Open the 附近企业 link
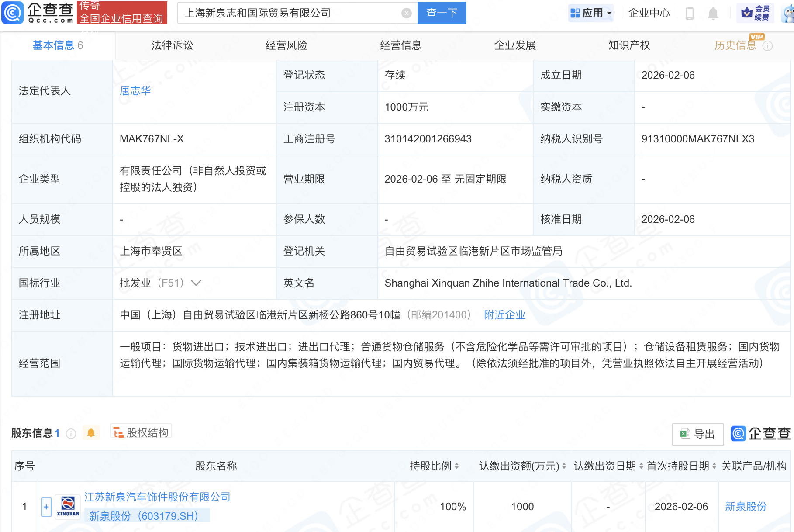Screen dimensions: 794x532 tap(504, 315)
